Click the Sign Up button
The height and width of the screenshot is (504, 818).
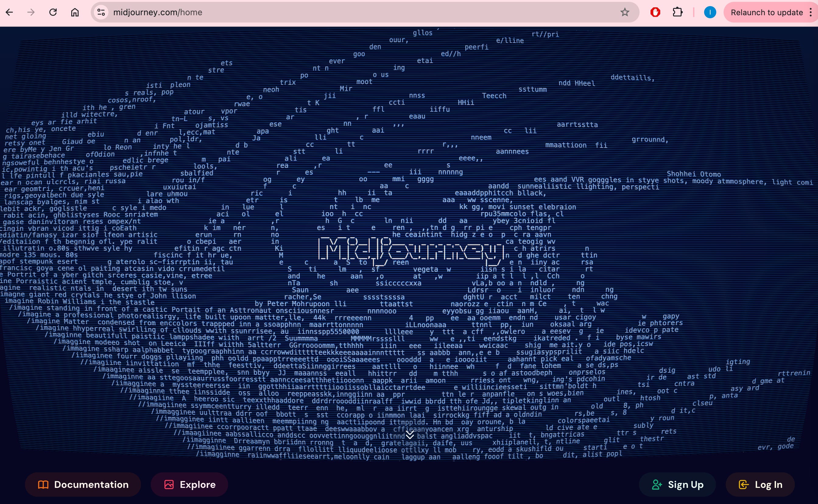tap(677, 484)
